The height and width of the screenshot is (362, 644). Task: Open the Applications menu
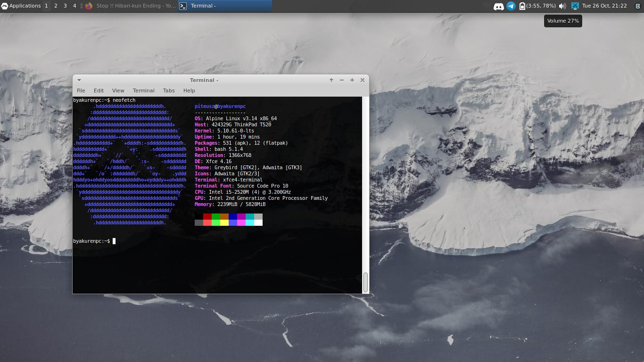(x=21, y=6)
